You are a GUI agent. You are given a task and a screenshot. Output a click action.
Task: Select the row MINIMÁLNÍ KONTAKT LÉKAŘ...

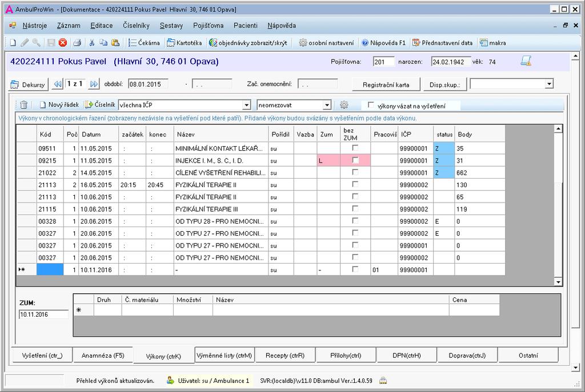(261, 148)
